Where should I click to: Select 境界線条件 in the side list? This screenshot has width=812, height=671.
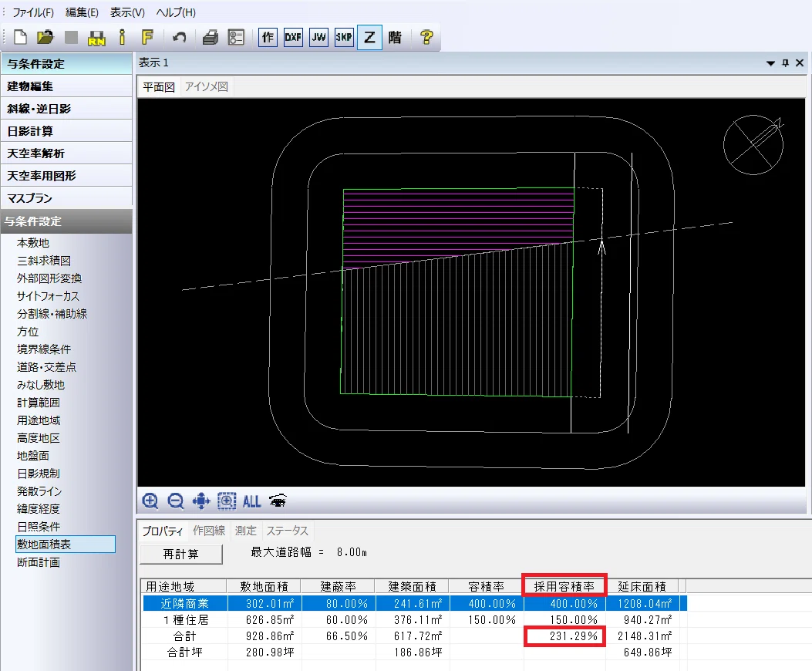click(x=44, y=349)
